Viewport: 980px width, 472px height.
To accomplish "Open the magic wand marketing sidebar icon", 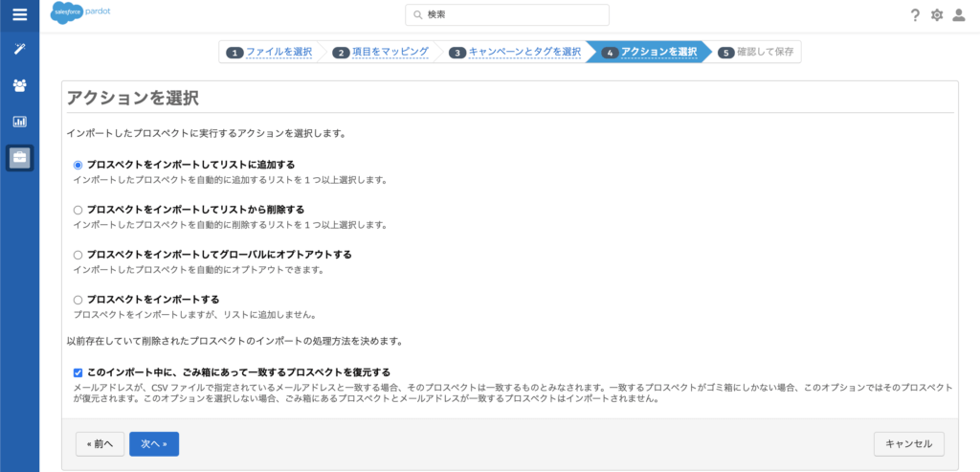I will point(19,50).
